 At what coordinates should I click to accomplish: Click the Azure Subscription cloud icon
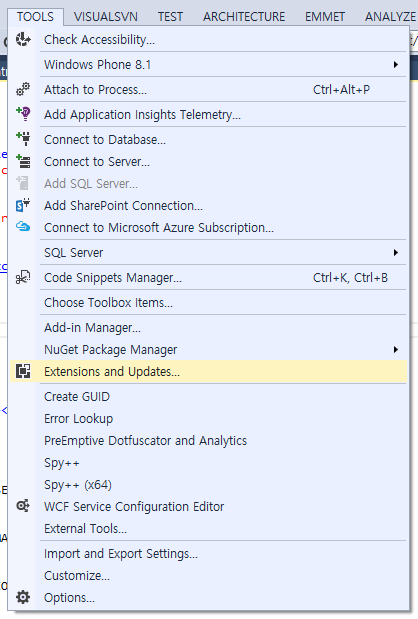[x=23, y=227]
